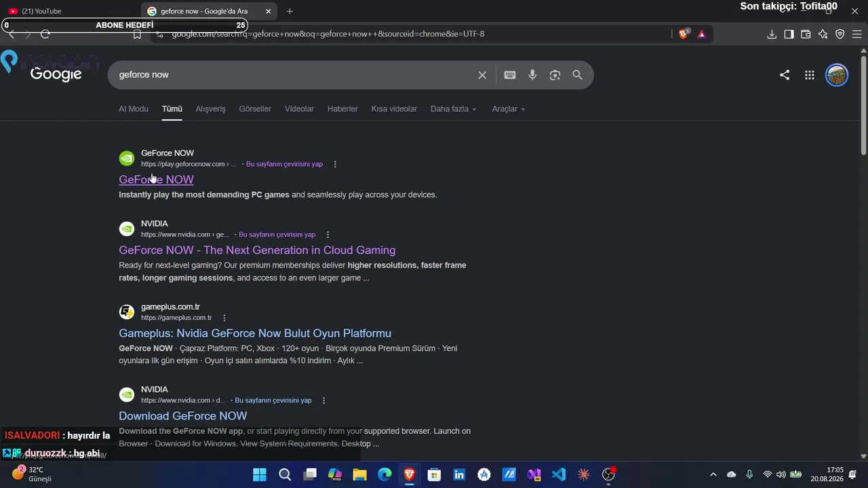Open Microsoft Store from the taskbar

(435, 474)
